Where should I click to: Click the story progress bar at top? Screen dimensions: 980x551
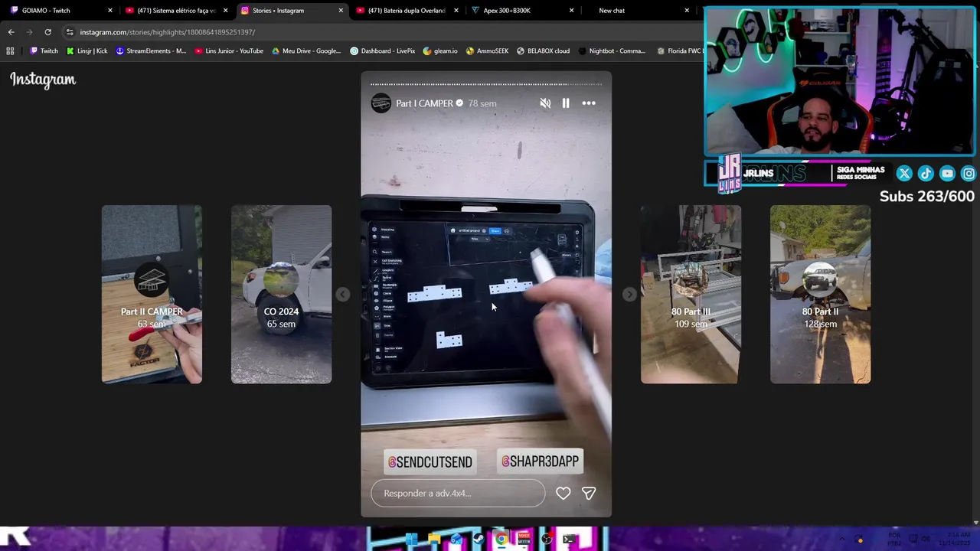tap(486, 84)
